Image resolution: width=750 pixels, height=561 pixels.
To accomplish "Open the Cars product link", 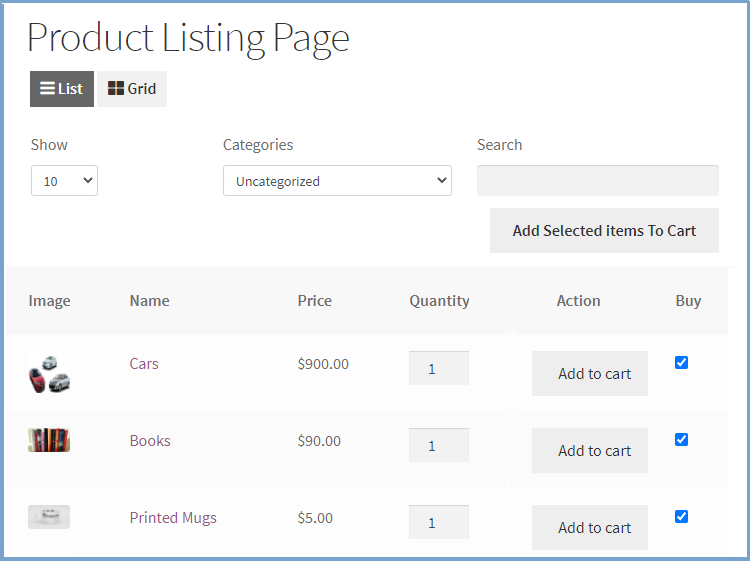I will (x=144, y=364).
